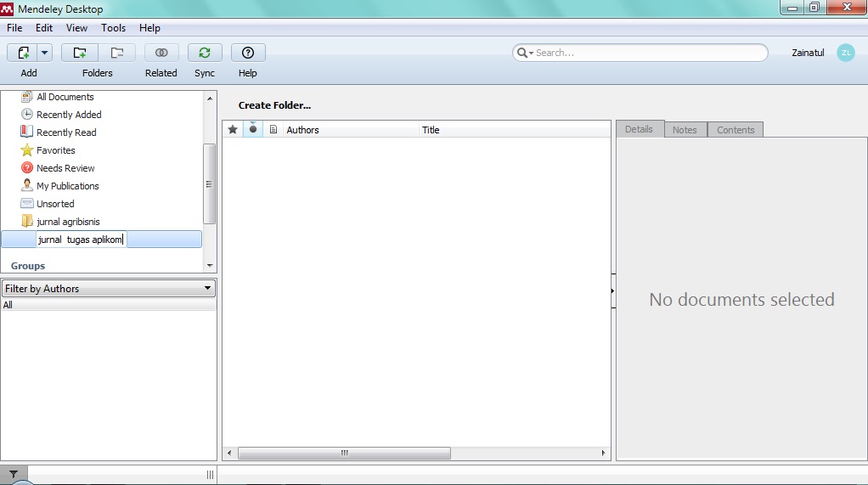Click the horizontal scrollbar thumb
The height and width of the screenshot is (485, 868).
(344, 454)
